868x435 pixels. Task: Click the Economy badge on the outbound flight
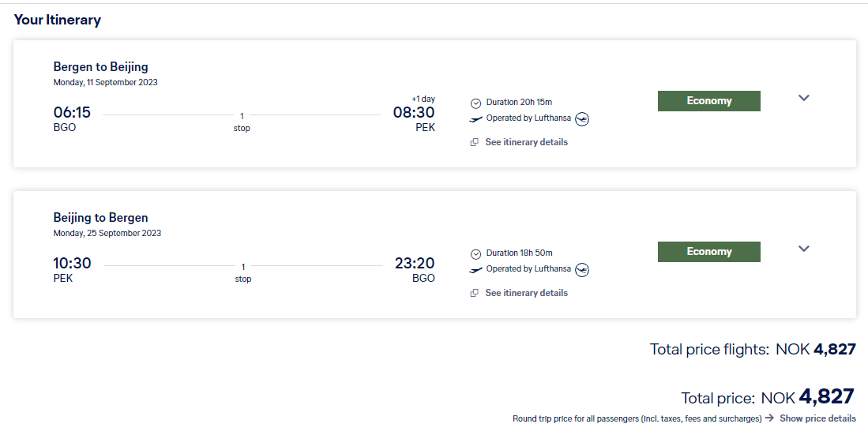pyautogui.click(x=708, y=101)
